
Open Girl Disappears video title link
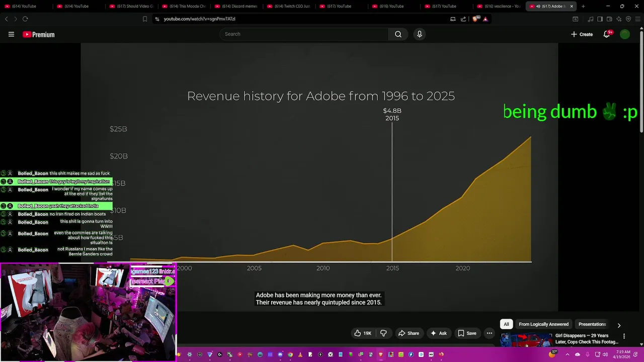click(587, 339)
